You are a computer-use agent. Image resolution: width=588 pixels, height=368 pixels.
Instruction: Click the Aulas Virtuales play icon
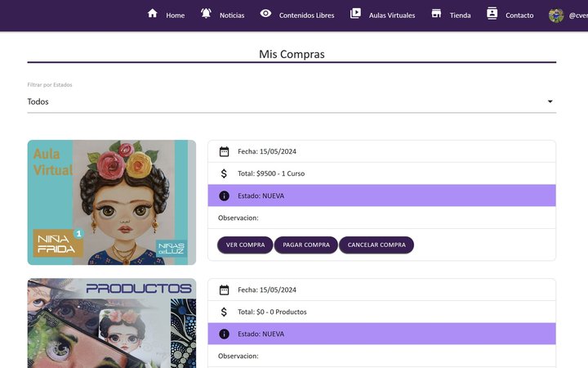(355, 14)
